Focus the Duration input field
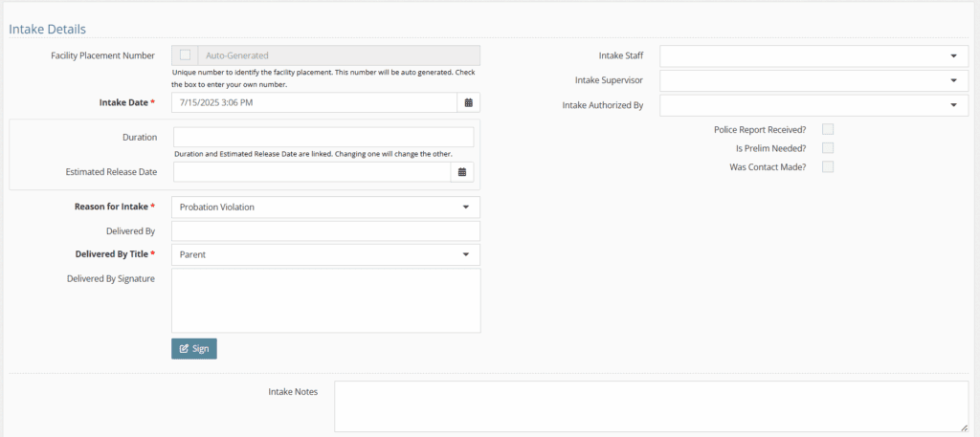The width and height of the screenshot is (980, 437). [x=323, y=138]
